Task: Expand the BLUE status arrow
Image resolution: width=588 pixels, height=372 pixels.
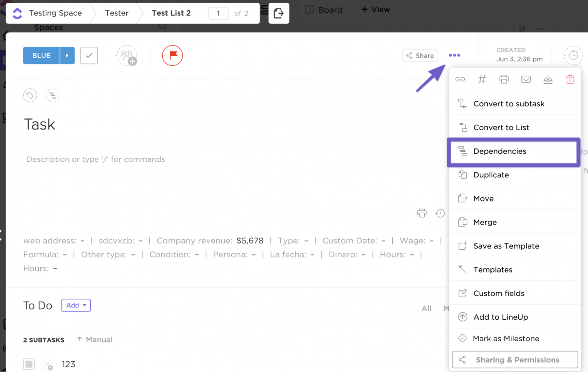Action: pyautogui.click(x=67, y=55)
